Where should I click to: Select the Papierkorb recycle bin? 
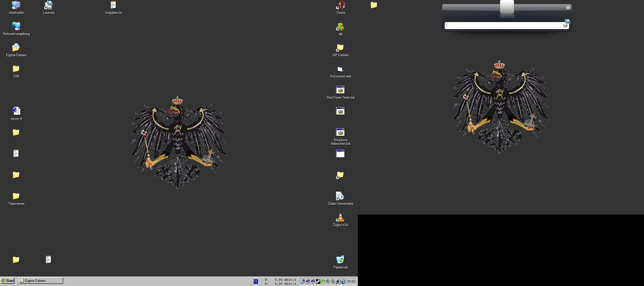(340, 260)
